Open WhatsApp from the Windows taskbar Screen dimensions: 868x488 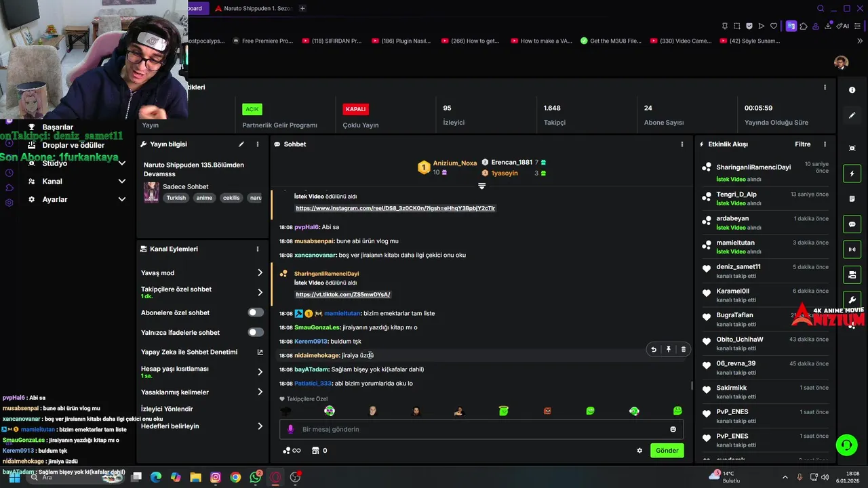256,477
